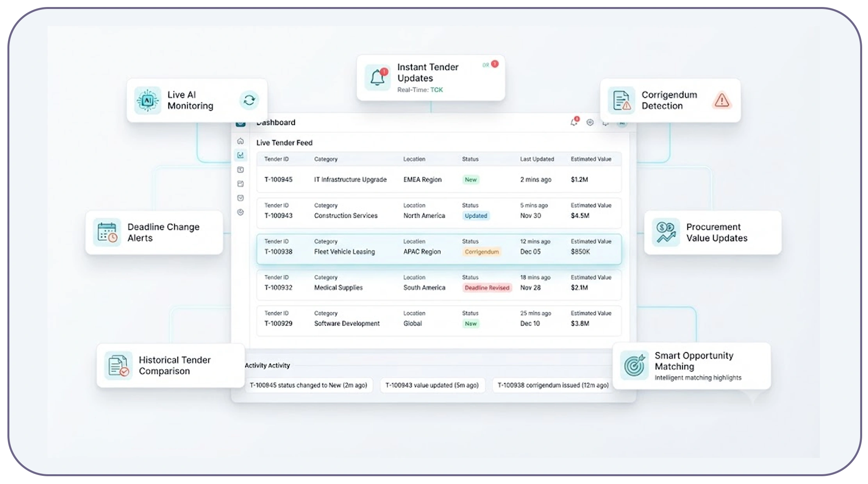The width and height of the screenshot is (868, 484).
Task: Click South America location
Action: tap(424, 288)
